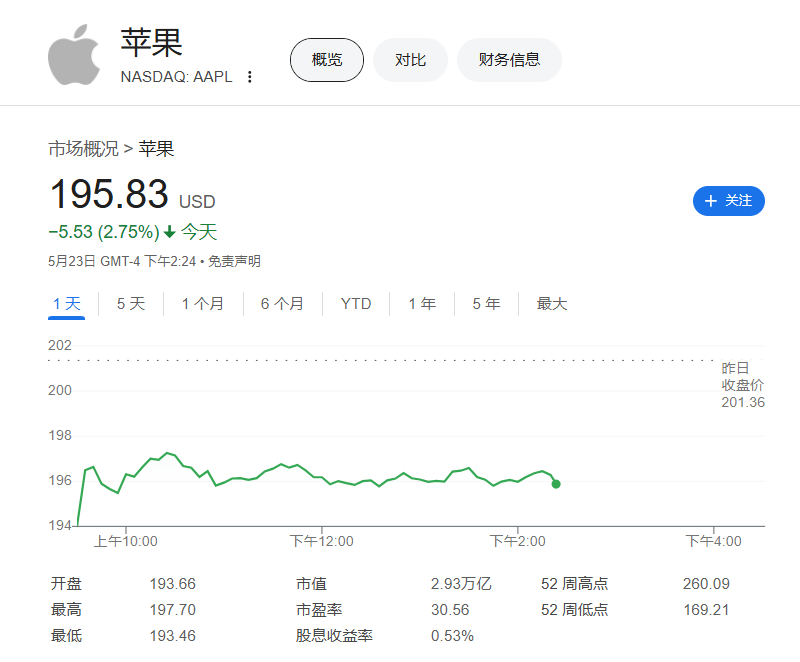Select the 概览 overview tab
Screen dimensions: 800x662
pos(327,60)
